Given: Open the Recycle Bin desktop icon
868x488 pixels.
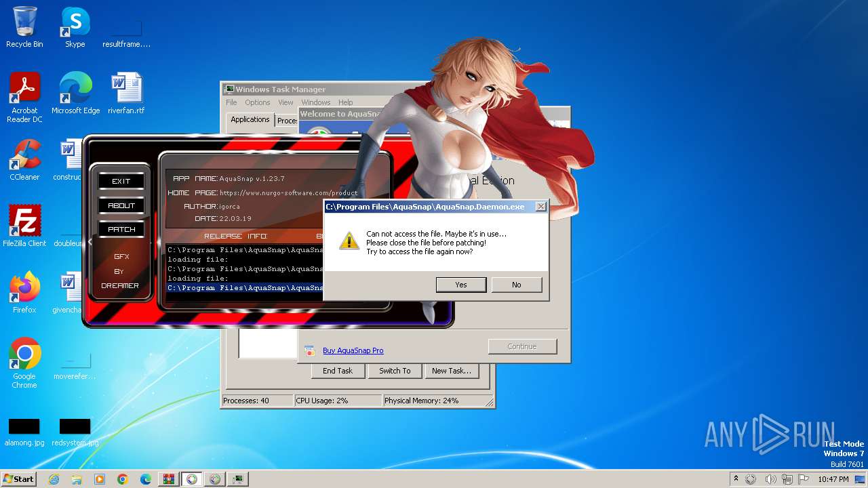Looking at the screenshot, I should pyautogui.click(x=24, y=27).
